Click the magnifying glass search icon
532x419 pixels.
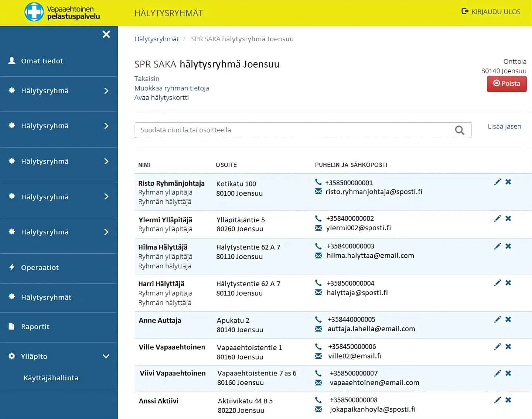[459, 130]
